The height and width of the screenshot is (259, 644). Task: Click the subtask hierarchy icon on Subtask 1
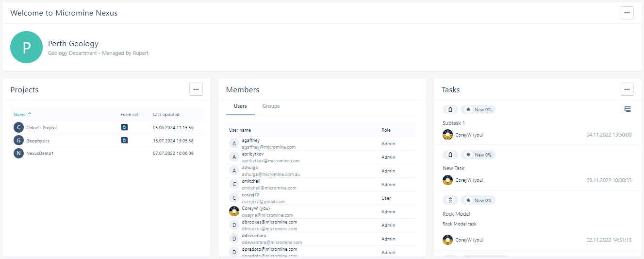pos(627,109)
